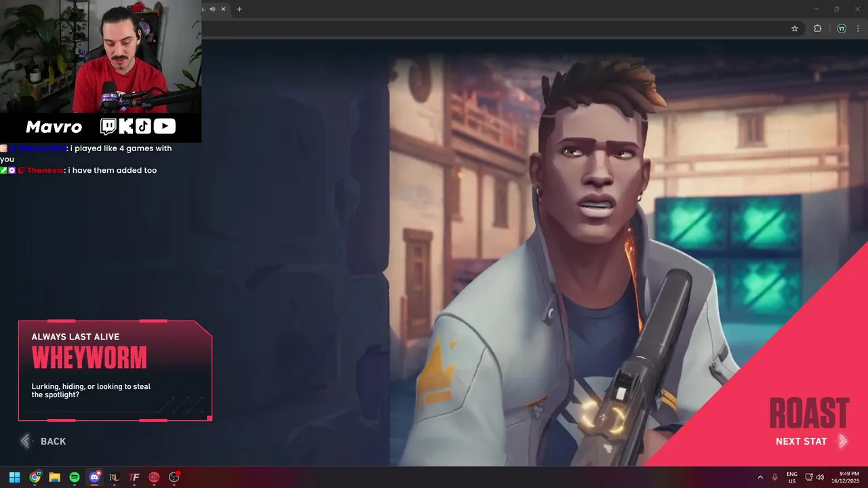
Task: Open the Chrome three-dot menu
Action: click(x=858, y=28)
